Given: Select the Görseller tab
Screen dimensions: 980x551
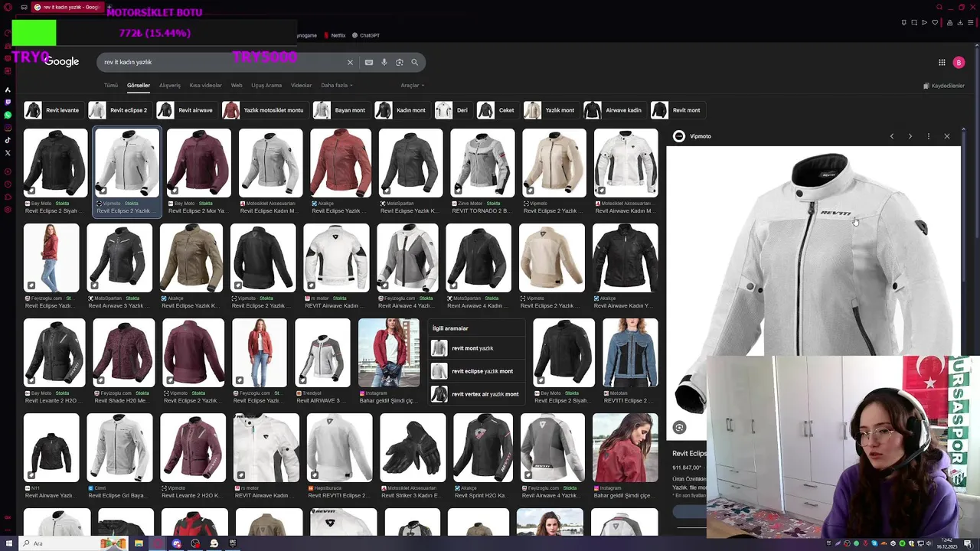Looking at the screenshot, I should coord(139,85).
